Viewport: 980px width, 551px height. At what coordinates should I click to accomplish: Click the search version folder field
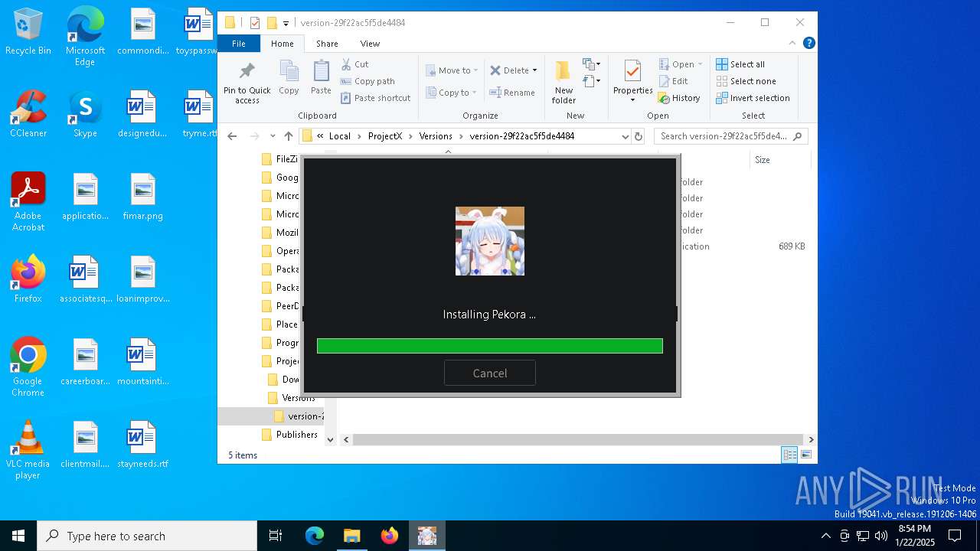tap(731, 136)
